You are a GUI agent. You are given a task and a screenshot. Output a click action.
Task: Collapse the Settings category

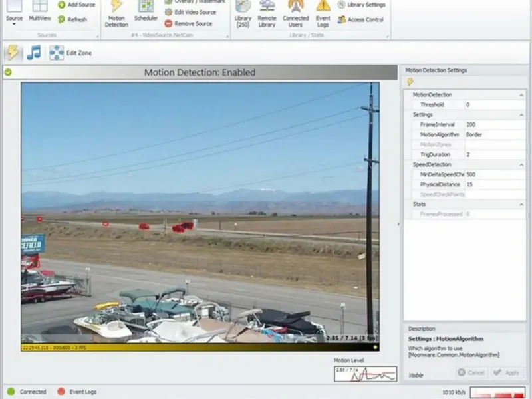click(x=521, y=115)
